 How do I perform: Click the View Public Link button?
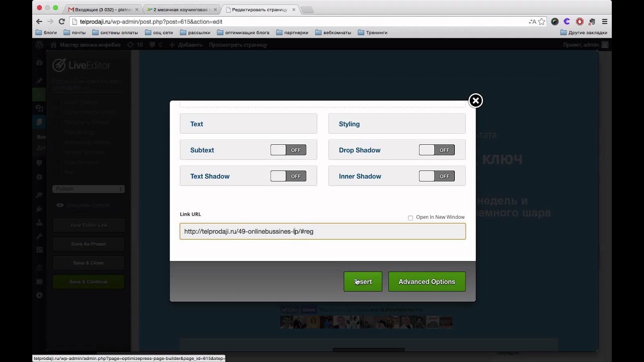[89, 225]
